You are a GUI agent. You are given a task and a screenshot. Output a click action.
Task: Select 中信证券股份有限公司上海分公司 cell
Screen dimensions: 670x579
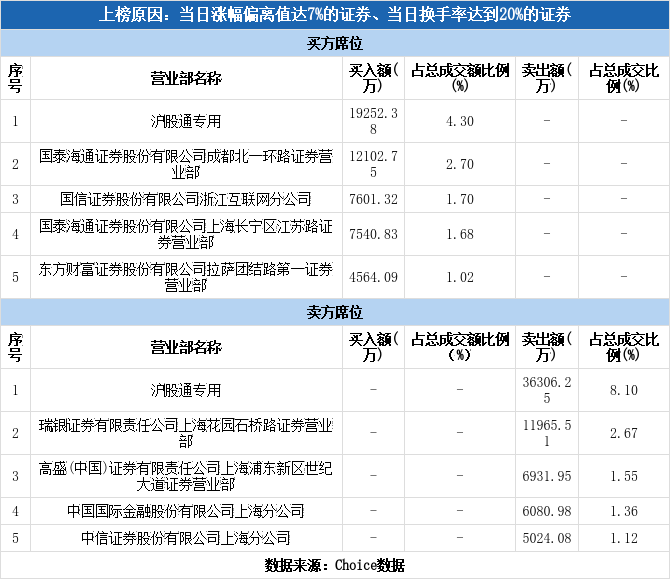tap(186, 538)
